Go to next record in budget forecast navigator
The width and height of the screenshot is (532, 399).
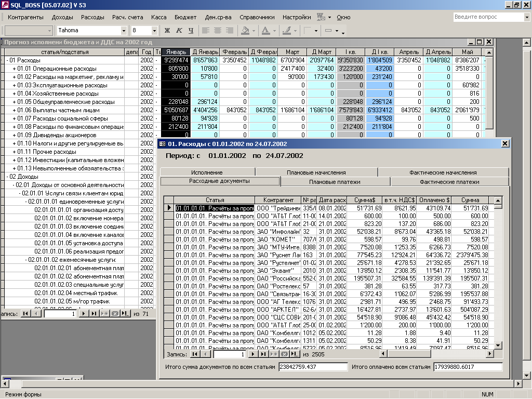click(83, 314)
